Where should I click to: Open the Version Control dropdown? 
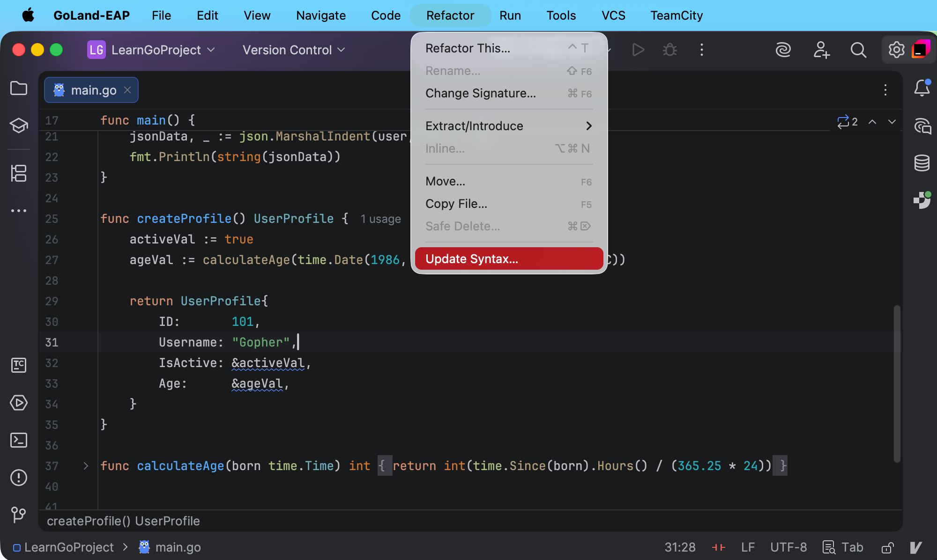pyautogui.click(x=294, y=50)
